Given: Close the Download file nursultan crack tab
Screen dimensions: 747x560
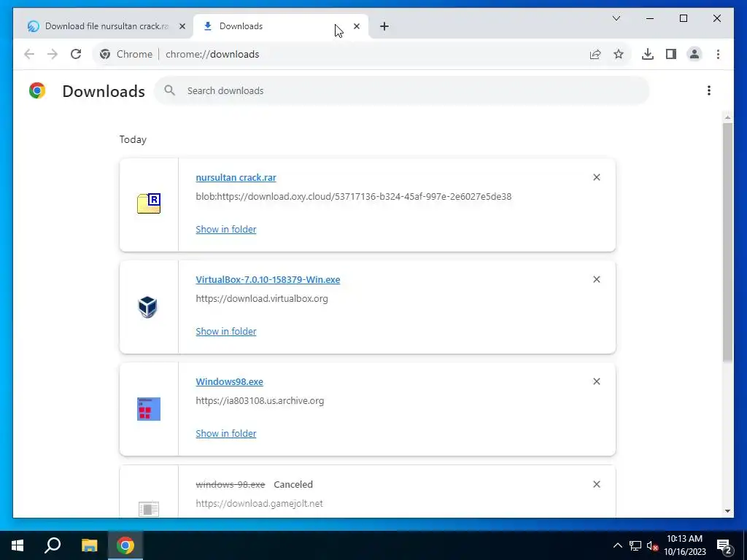Looking at the screenshot, I should pyautogui.click(x=182, y=26).
